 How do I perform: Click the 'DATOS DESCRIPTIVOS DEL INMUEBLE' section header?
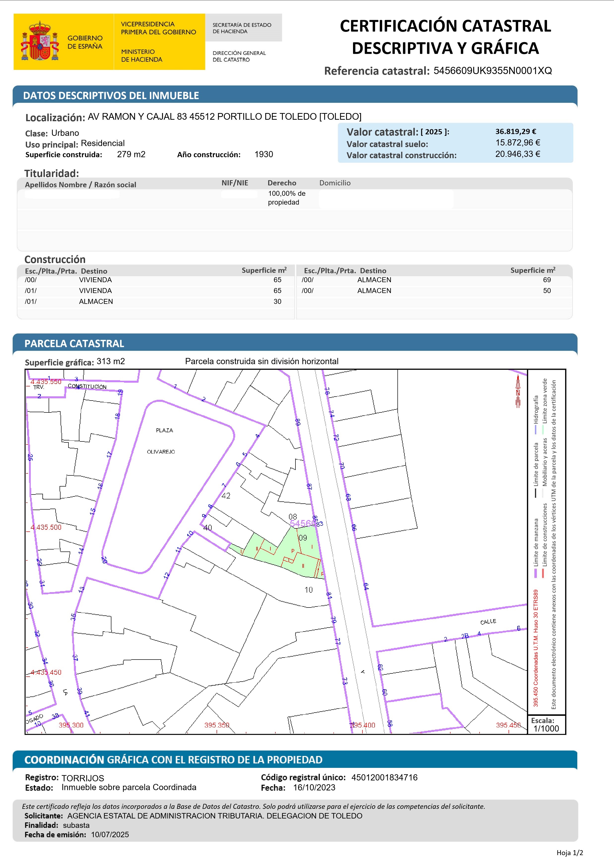click(111, 96)
